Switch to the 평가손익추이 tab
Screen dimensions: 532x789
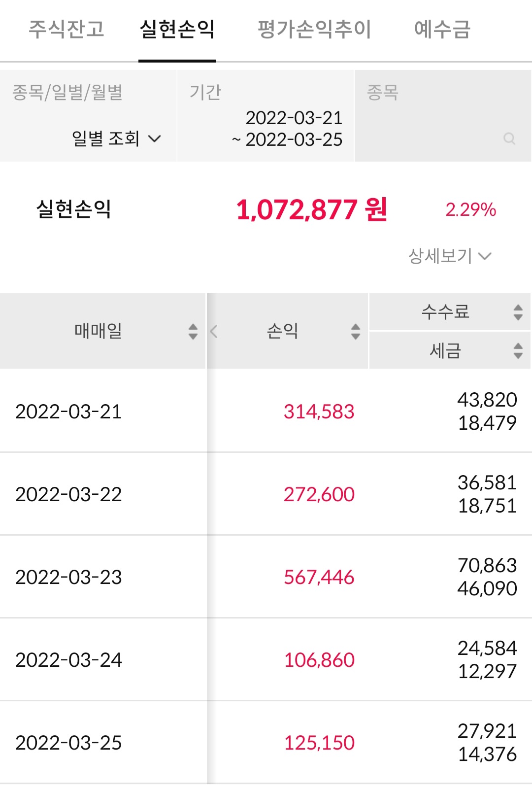pyautogui.click(x=314, y=29)
